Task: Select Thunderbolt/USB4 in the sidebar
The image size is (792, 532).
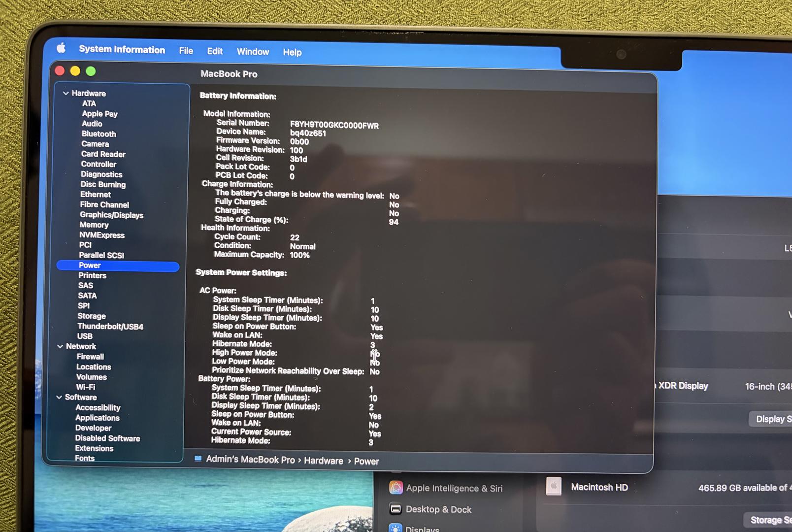Action: click(110, 326)
